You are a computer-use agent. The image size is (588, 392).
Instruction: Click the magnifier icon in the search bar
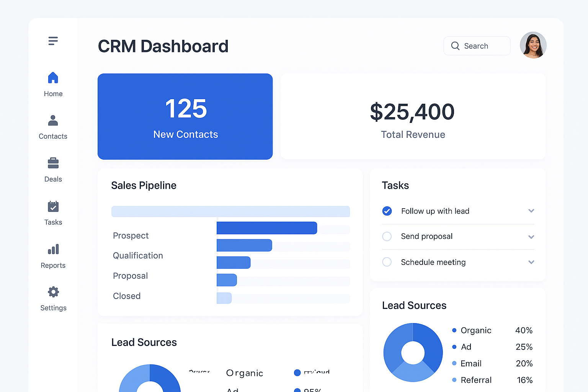click(455, 46)
